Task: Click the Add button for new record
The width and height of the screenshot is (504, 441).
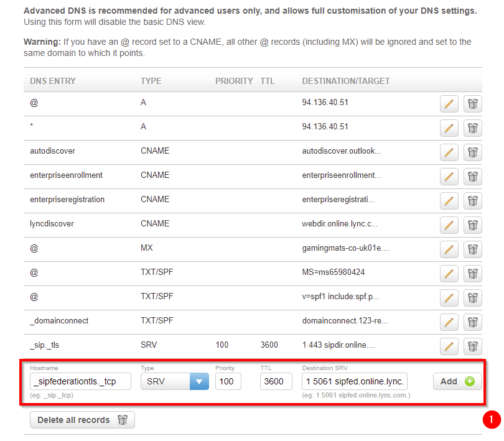Action: tap(457, 381)
